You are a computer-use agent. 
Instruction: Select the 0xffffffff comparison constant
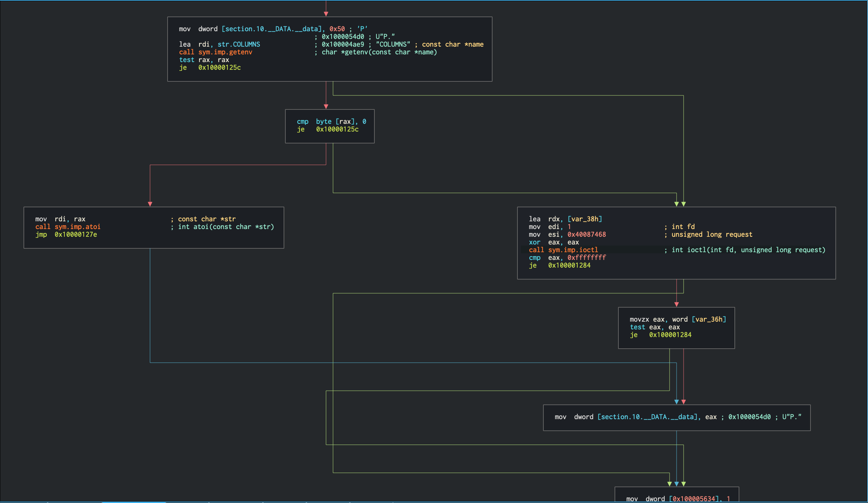(x=586, y=257)
